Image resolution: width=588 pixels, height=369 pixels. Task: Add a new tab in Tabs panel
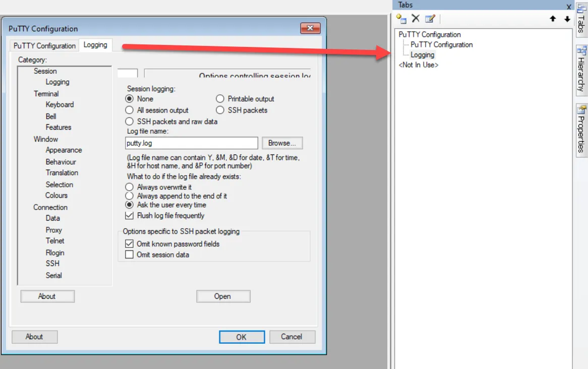click(401, 18)
